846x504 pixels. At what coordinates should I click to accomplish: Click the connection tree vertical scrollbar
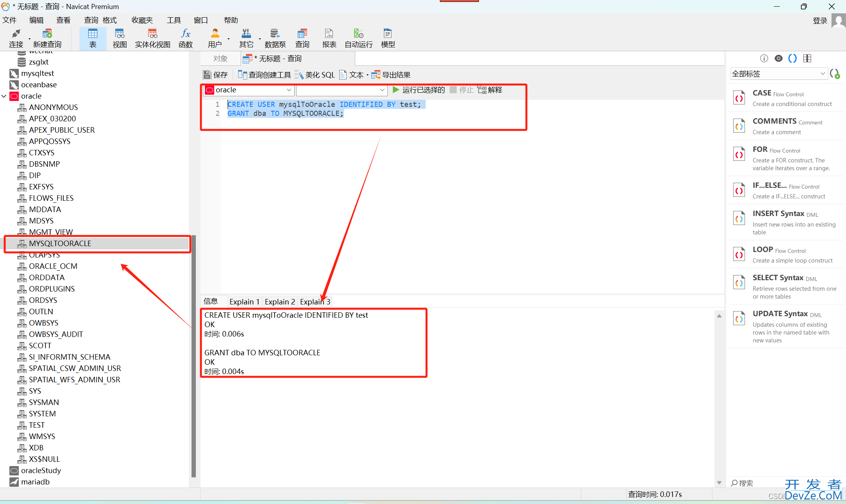point(193,356)
